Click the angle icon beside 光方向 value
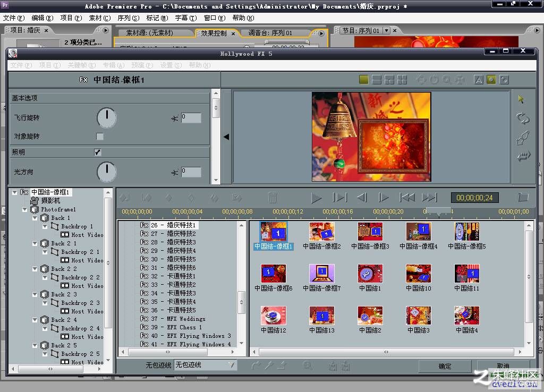 (174, 173)
